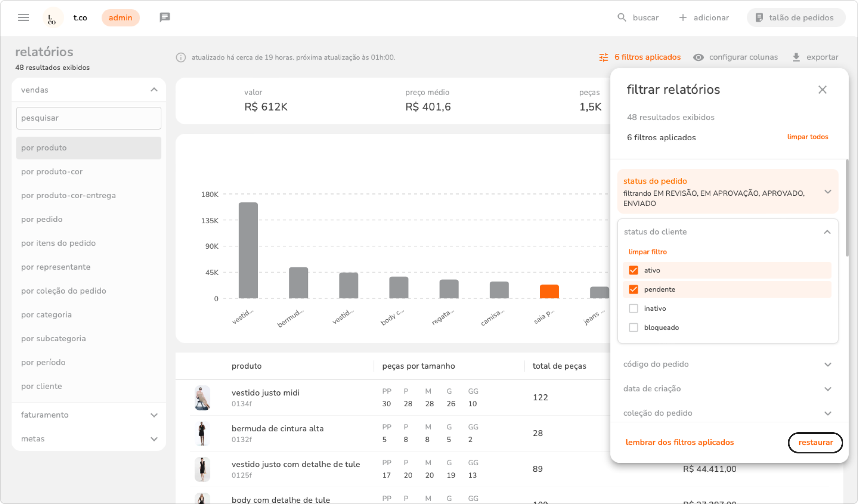Uncheck the pendente checkbox
The image size is (858, 504).
pos(633,290)
